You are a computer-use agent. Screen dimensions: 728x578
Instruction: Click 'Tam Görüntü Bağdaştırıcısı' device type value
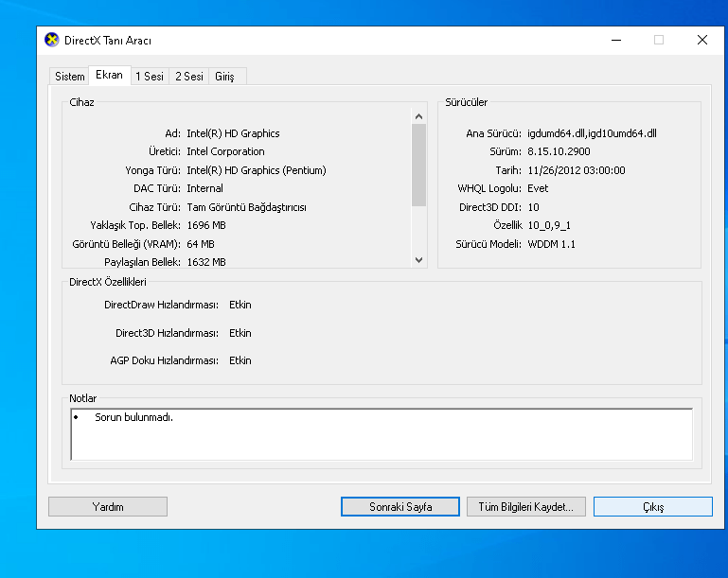coord(246,207)
